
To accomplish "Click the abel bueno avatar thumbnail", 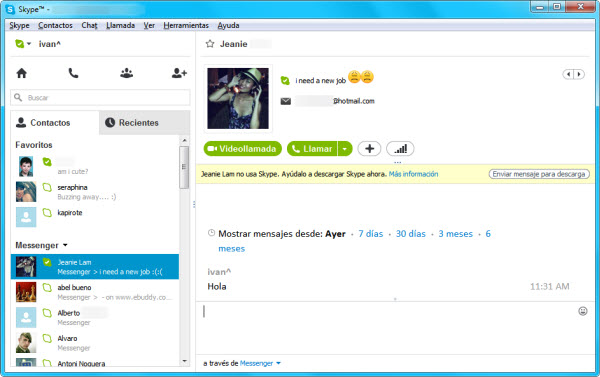I will point(26,292).
